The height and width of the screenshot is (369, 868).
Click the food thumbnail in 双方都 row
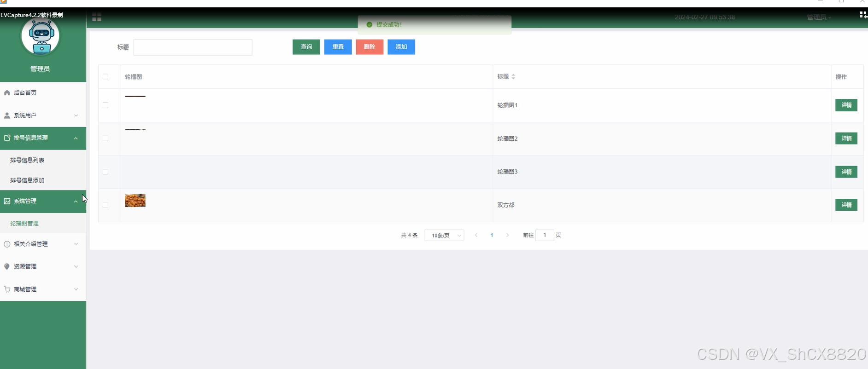[x=135, y=200]
